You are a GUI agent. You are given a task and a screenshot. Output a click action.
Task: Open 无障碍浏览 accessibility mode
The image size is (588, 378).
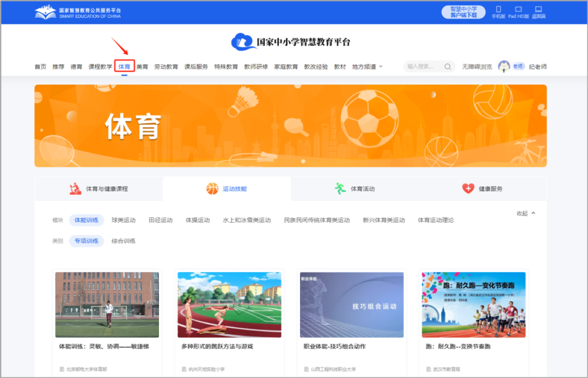[x=476, y=66]
